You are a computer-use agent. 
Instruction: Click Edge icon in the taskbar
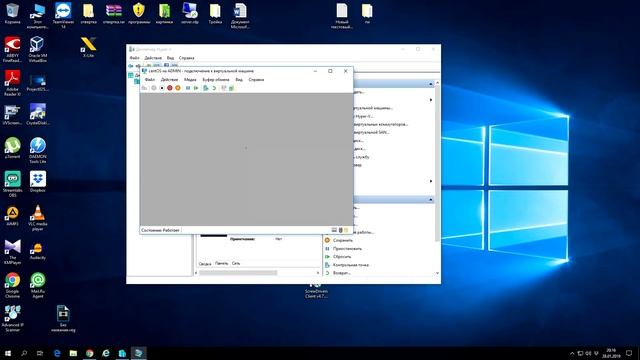(57, 353)
